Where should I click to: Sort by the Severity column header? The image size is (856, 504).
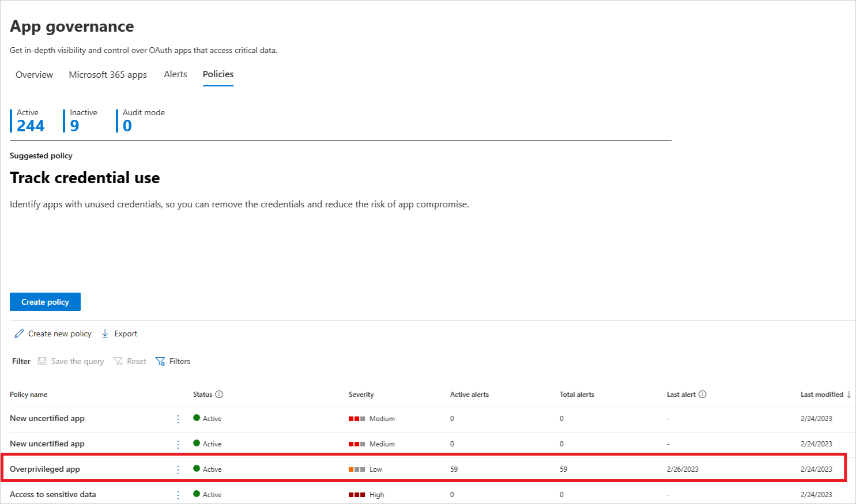click(361, 395)
